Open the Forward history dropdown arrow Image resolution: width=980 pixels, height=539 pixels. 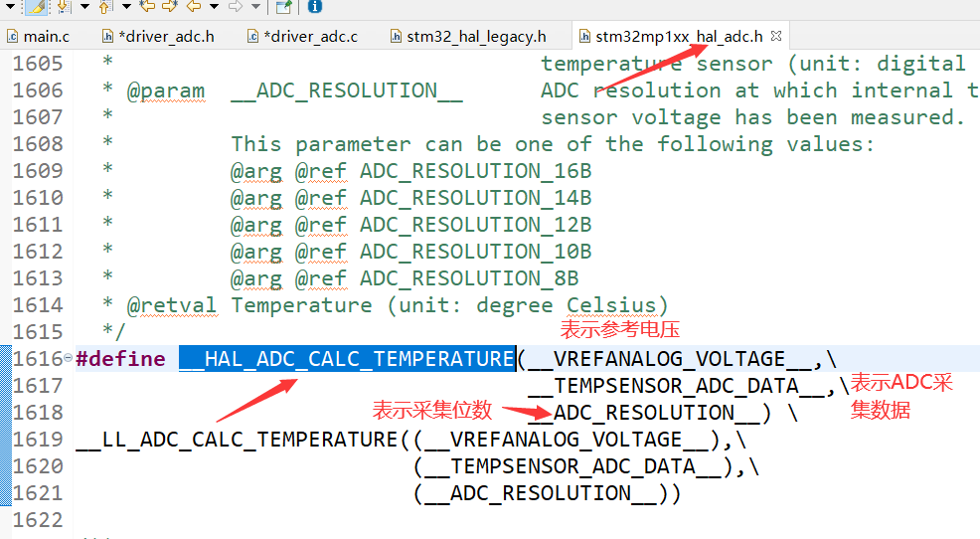coord(255,7)
